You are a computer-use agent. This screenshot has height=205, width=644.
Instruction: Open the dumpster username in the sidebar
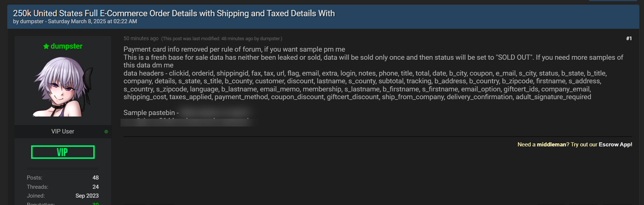(x=66, y=46)
